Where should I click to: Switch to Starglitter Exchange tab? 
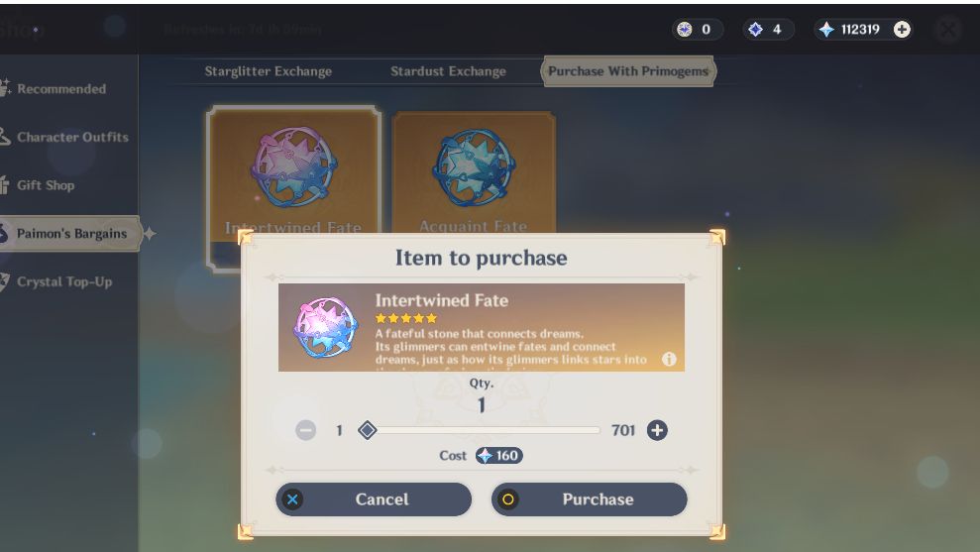click(269, 71)
